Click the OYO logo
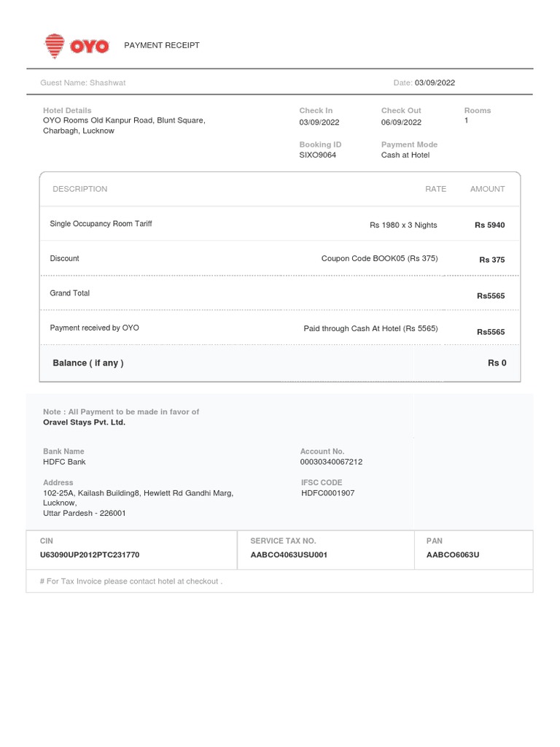 point(77,46)
